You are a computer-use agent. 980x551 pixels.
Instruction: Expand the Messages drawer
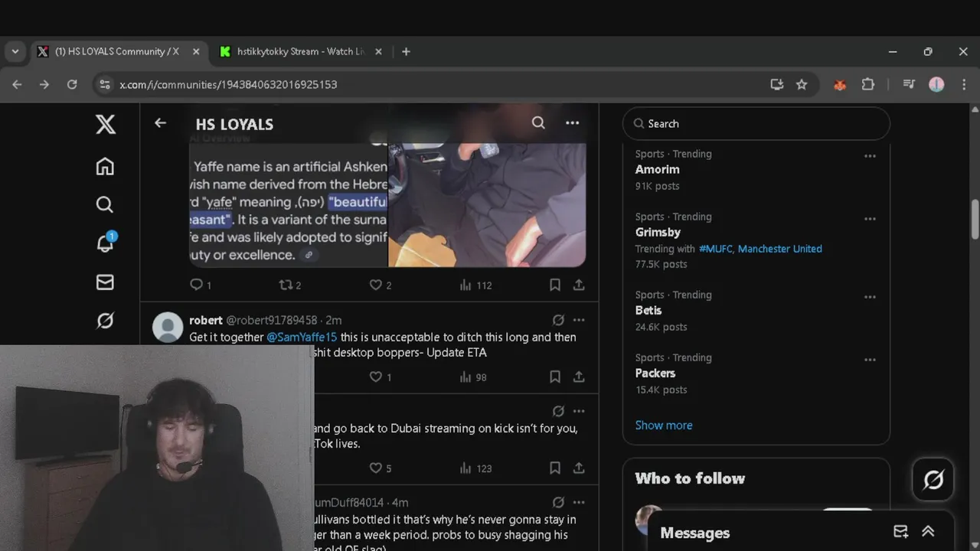click(928, 532)
